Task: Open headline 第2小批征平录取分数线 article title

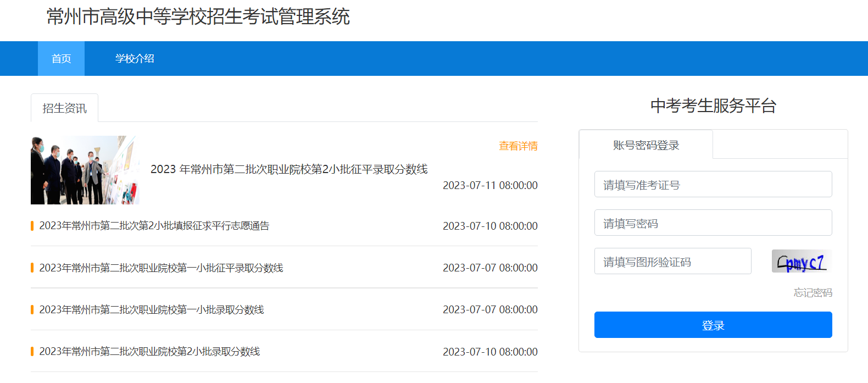Action: tap(289, 169)
